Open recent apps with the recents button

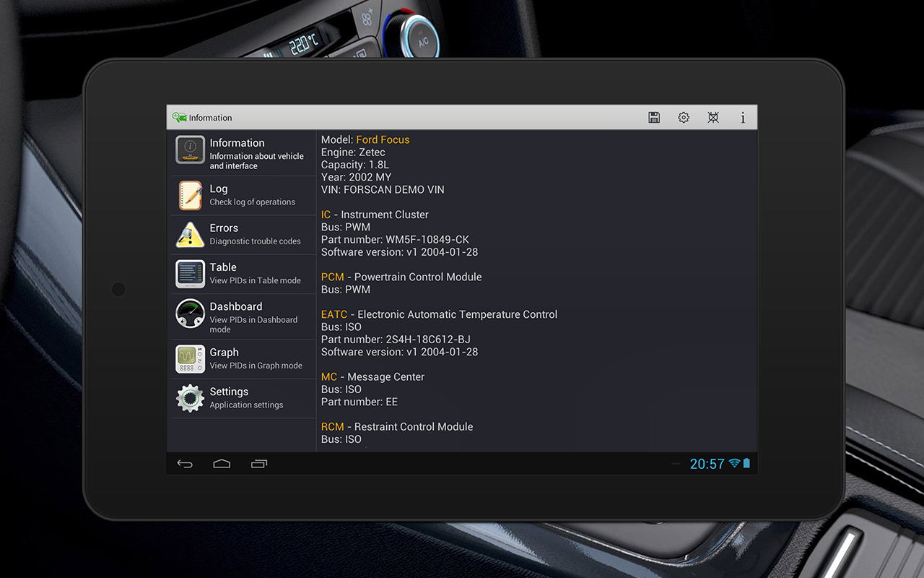[258, 463]
